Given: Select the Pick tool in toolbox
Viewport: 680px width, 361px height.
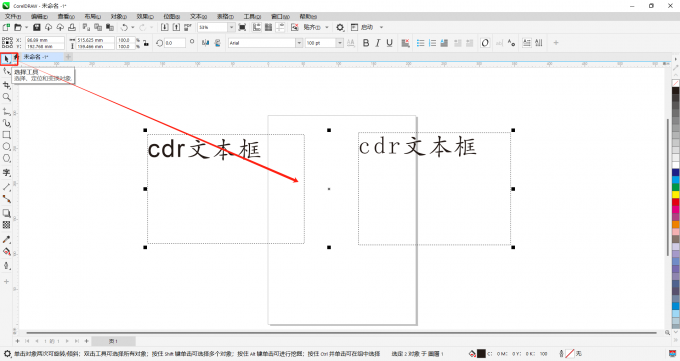Looking at the screenshot, I should [7, 59].
